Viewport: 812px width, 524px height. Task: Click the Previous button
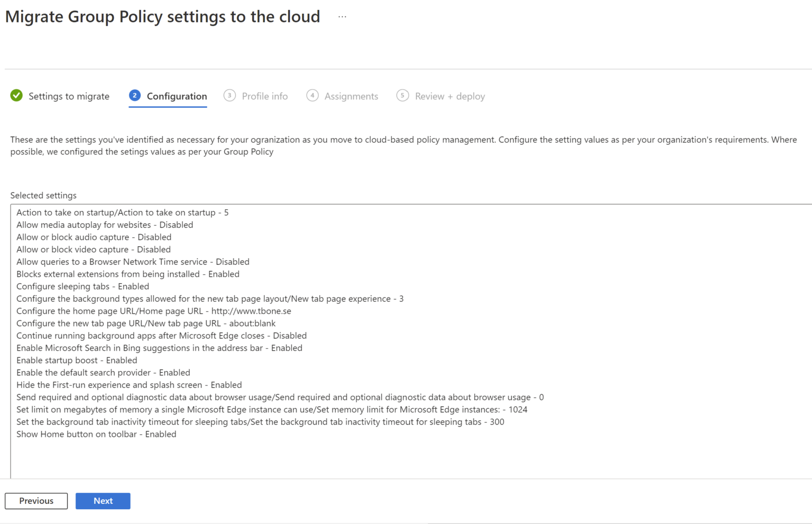coord(36,501)
